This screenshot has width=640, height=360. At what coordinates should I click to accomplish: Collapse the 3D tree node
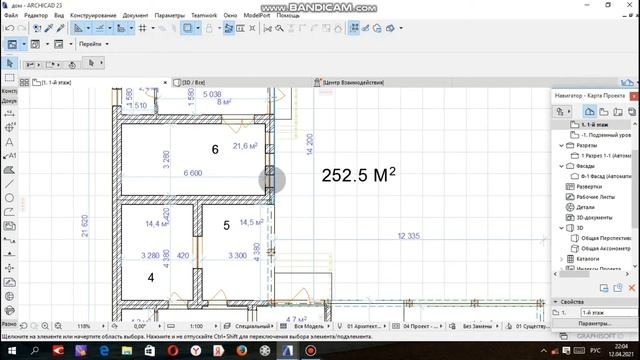[x=561, y=228]
